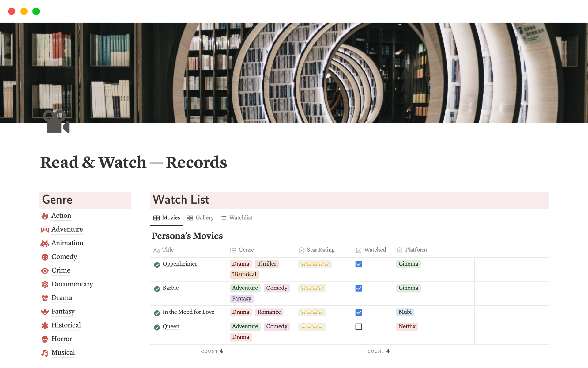
Task: Select the Action fire icon
Action: pos(45,216)
